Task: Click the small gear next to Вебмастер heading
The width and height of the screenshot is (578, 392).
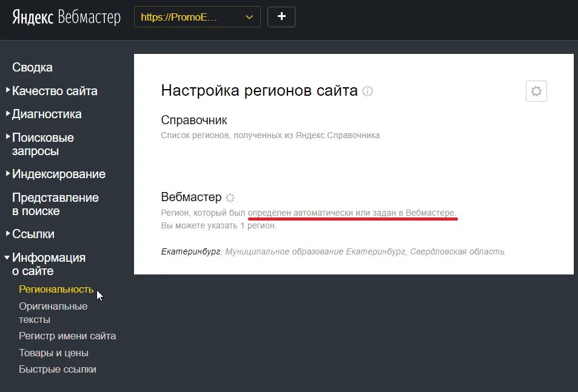Action: click(230, 197)
